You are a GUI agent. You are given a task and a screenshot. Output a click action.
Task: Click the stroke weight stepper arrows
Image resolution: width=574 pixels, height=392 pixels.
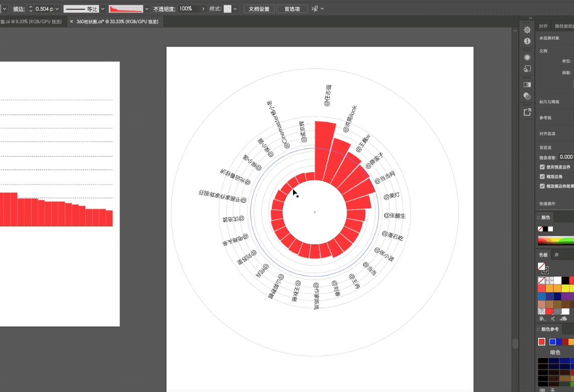tap(31, 9)
